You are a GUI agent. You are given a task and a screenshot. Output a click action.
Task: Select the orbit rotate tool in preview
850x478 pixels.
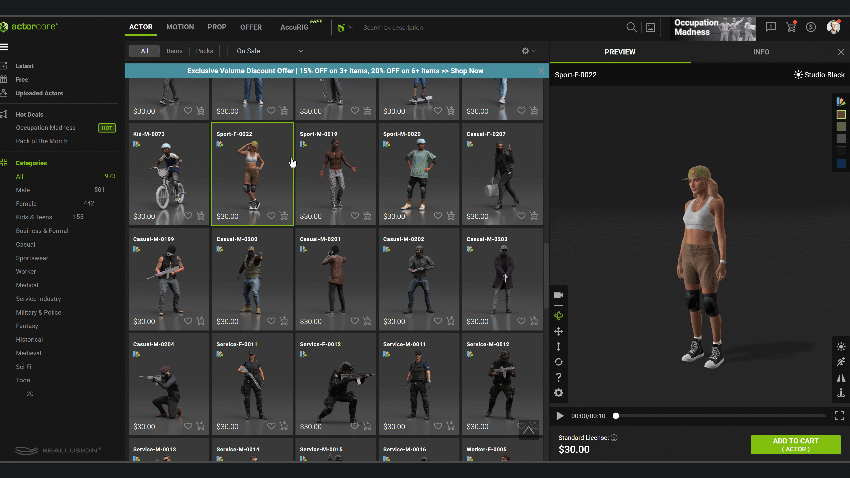[x=558, y=362]
